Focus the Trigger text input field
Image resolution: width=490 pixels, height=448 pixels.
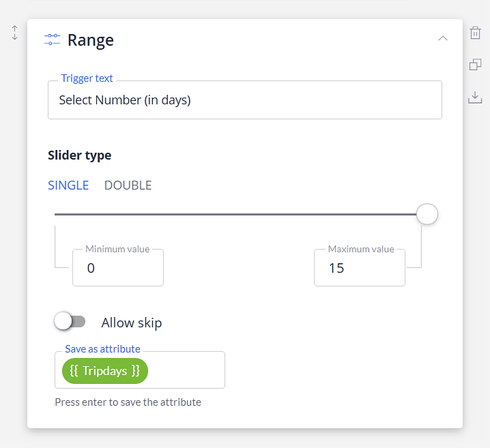[x=245, y=100]
